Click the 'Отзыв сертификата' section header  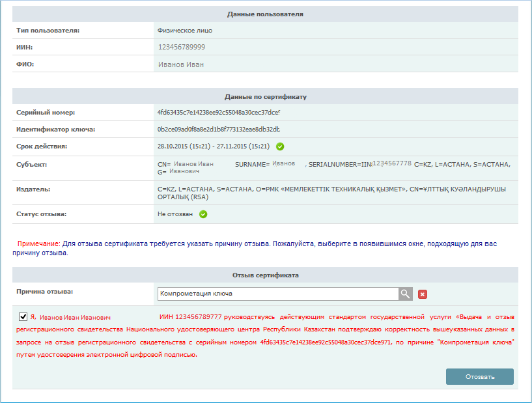tap(265, 275)
